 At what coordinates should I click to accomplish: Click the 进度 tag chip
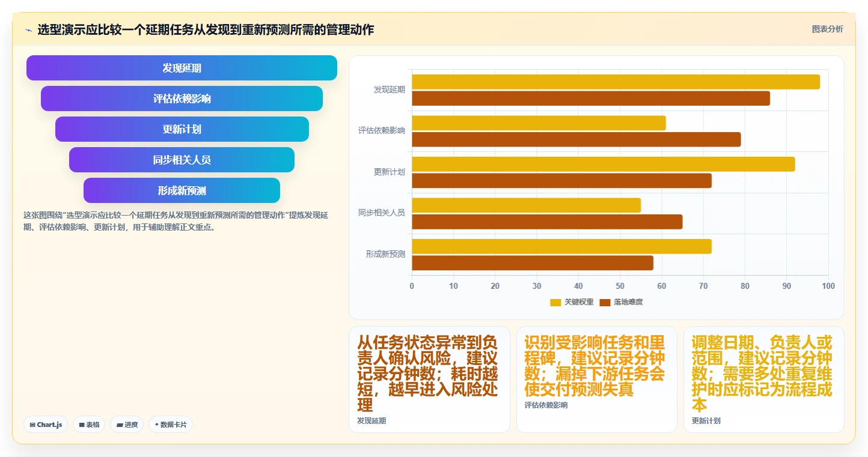[127, 425]
